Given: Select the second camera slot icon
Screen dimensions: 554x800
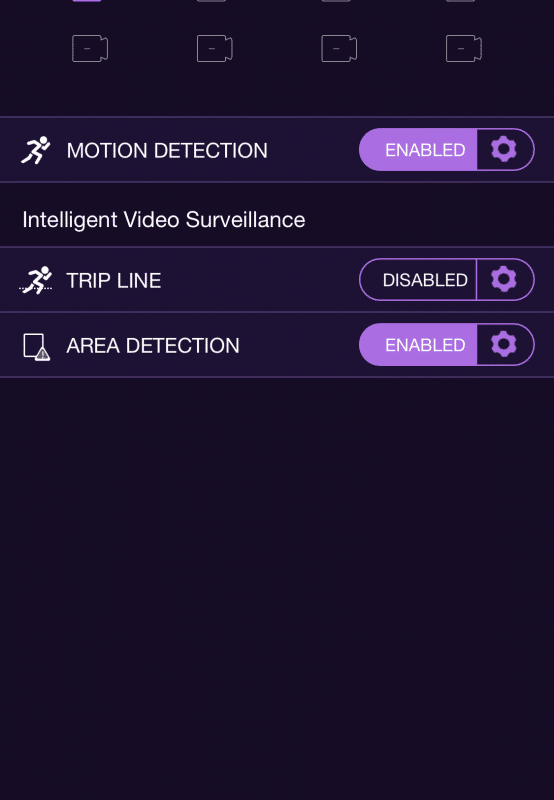Looking at the screenshot, I should [x=215, y=48].
